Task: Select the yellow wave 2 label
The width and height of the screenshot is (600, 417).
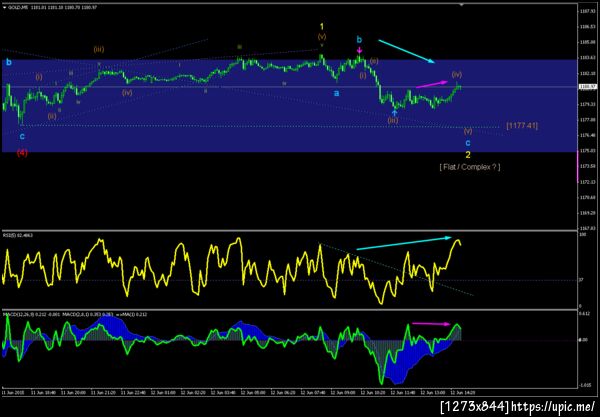Action: coord(468,155)
